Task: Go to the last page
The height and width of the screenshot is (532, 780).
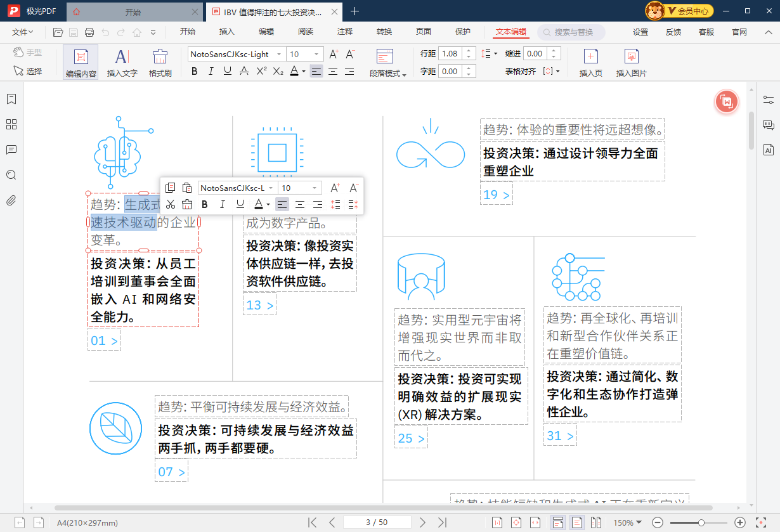Action: (443, 522)
